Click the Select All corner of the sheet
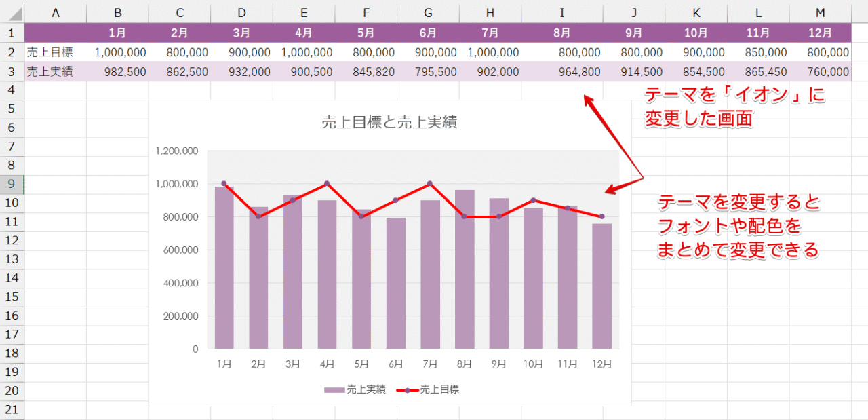 [x=12, y=14]
